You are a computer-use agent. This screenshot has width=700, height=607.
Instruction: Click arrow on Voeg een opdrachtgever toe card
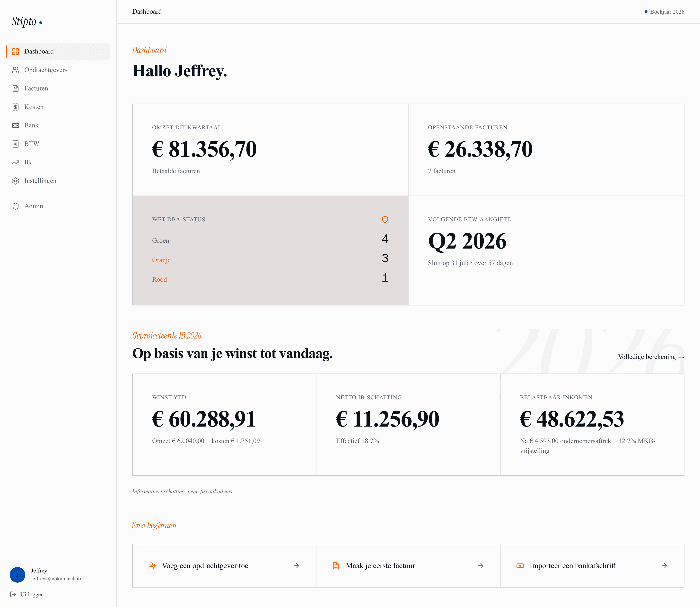pos(297,566)
